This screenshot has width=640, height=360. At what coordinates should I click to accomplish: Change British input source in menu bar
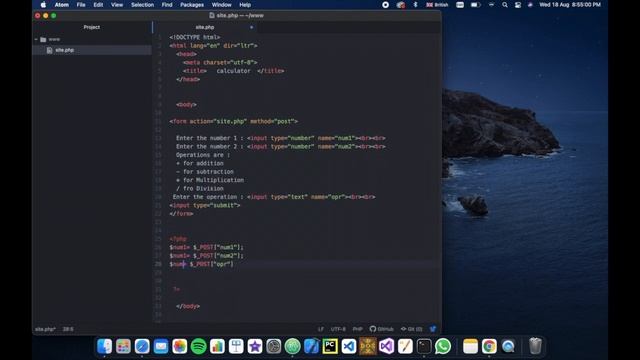[x=437, y=5]
